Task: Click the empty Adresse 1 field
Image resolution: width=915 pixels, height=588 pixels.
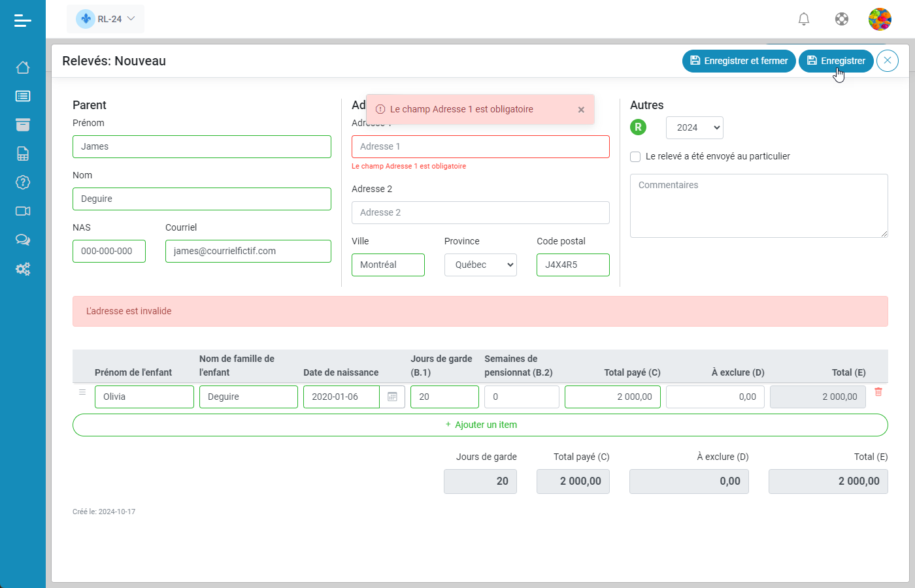Action: click(480, 146)
